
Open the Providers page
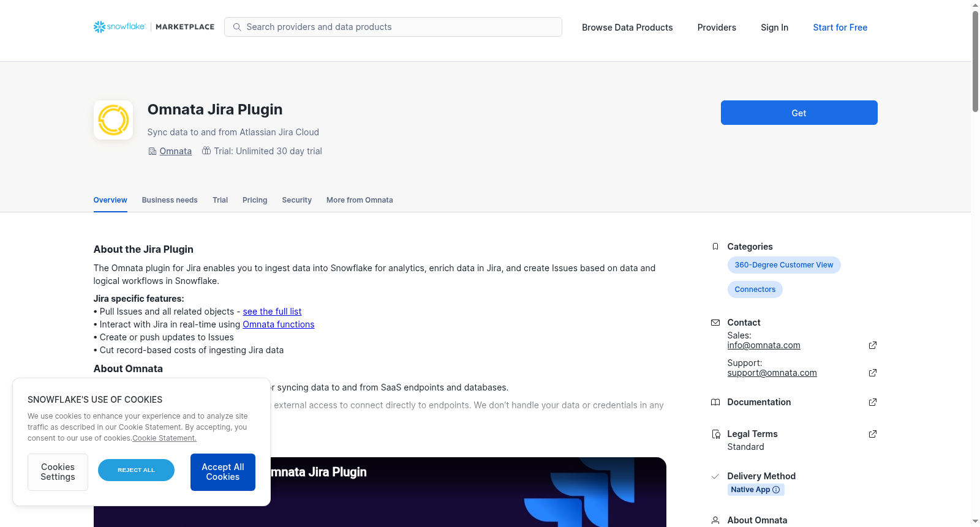click(x=717, y=28)
